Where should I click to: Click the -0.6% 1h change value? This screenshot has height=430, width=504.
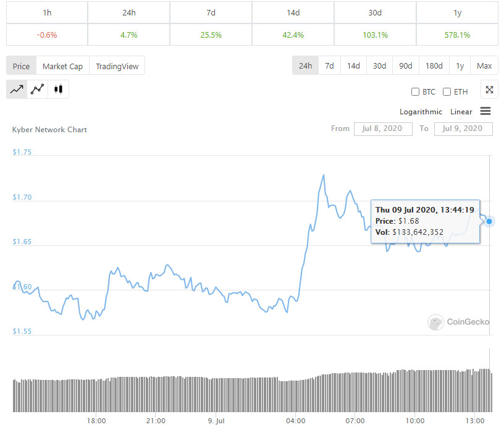[47, 35]
